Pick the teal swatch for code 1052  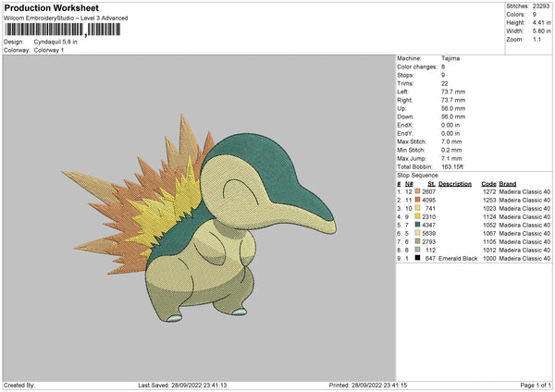click(418, 225)
